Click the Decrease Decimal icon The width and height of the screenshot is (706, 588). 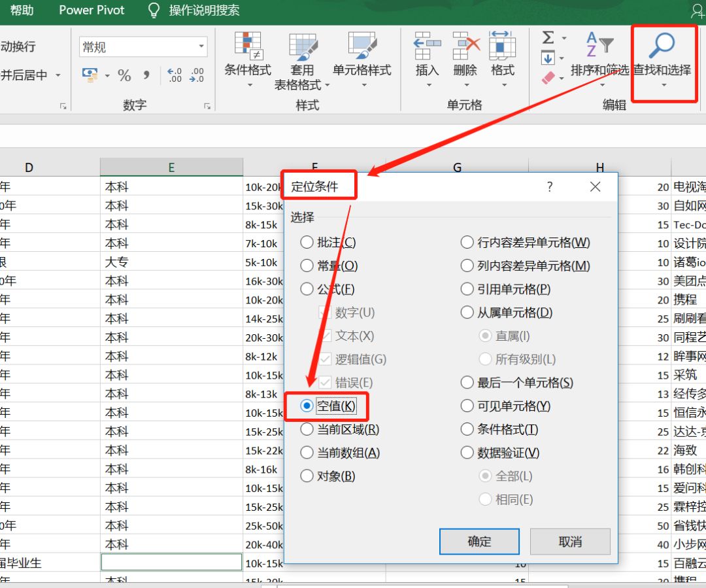(197, 75)
